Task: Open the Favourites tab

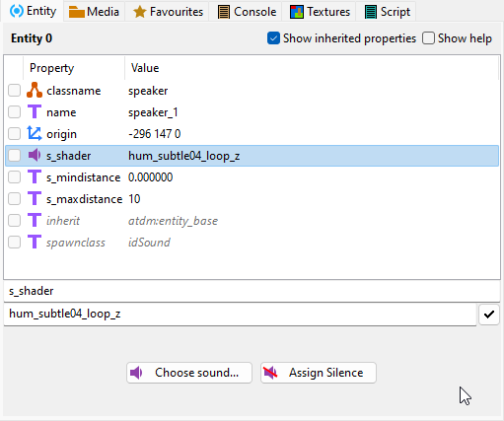Action: tap(168, 12)
